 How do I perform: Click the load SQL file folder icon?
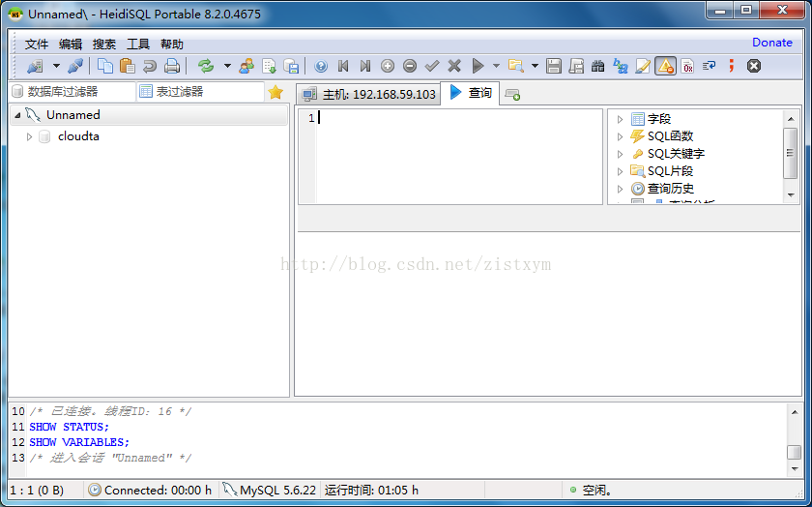516,66
